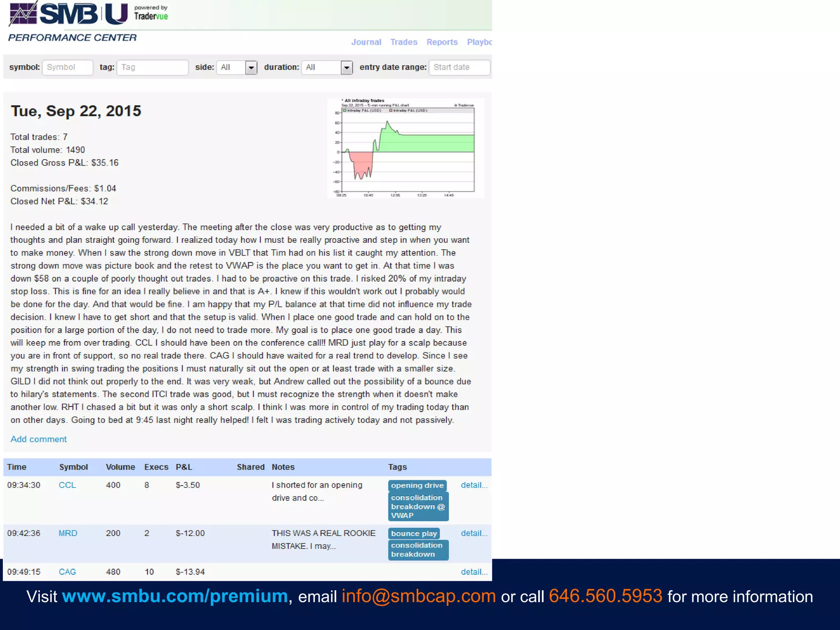Expand the side dropdown
The image size is (840, 630).
click(x=237, y=67)
